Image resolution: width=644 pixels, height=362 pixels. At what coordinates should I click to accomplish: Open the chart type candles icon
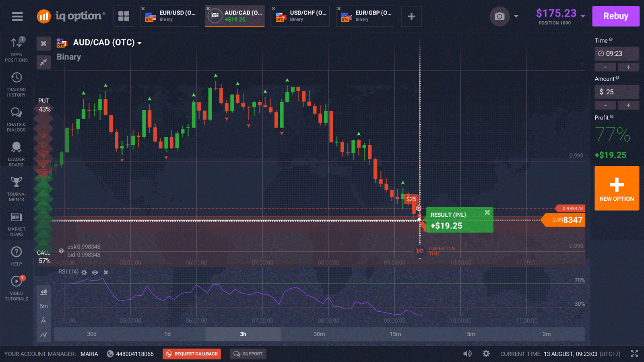(43, 292)
